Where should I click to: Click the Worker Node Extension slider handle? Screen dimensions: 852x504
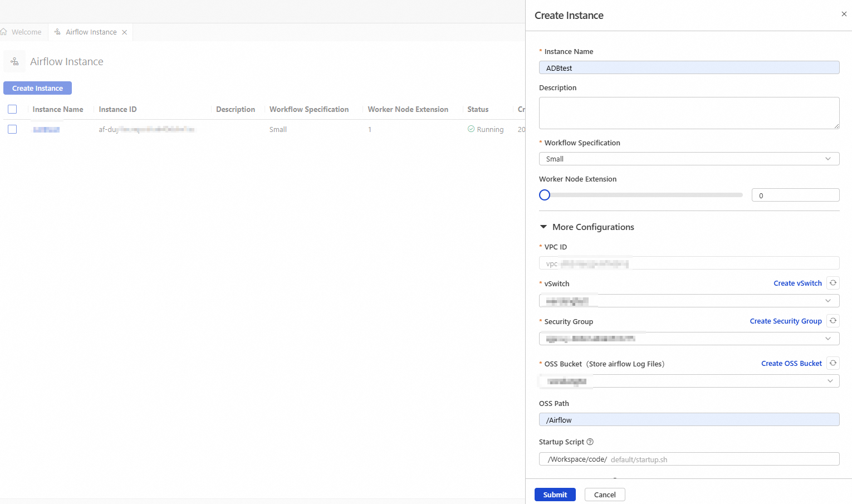tap(545, 195)
